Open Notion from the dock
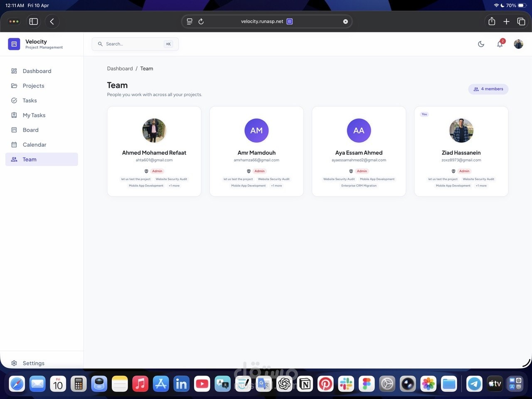532x399 pixels. coord(305,384)
